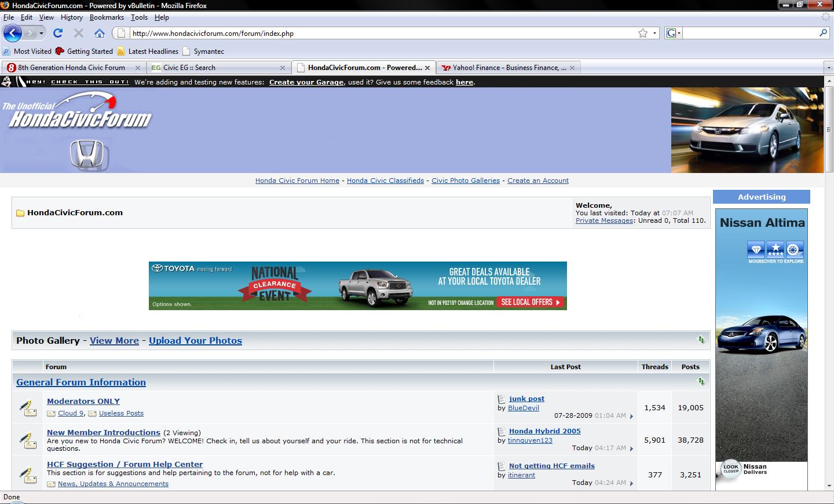The image size is (834, 504).
Task: Click the page vertical scrollbar thumb
Action: pyautogui.click(x=829, y=130)
